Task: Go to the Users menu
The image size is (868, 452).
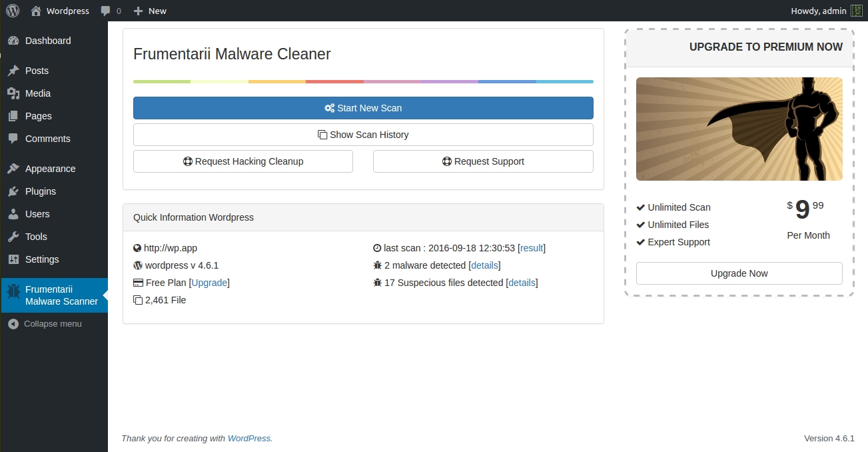Action: tap(37, 214)
